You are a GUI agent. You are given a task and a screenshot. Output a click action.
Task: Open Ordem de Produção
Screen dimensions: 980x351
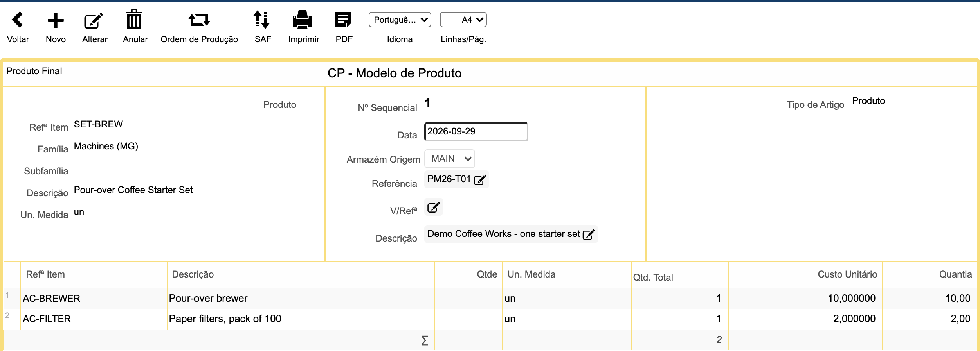(x=199, y=20)
